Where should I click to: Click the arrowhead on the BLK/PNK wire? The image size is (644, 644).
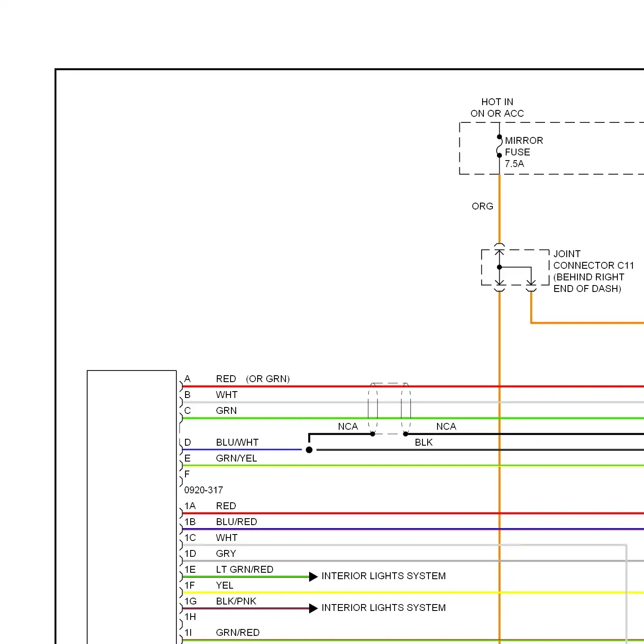tap(313, 608)
